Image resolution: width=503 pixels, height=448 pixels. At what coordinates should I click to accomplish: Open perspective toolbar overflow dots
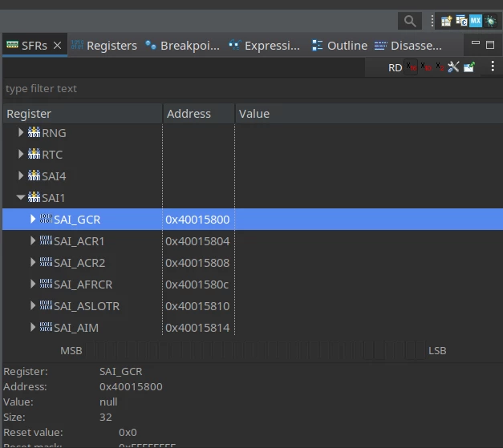tap(432, 21)
